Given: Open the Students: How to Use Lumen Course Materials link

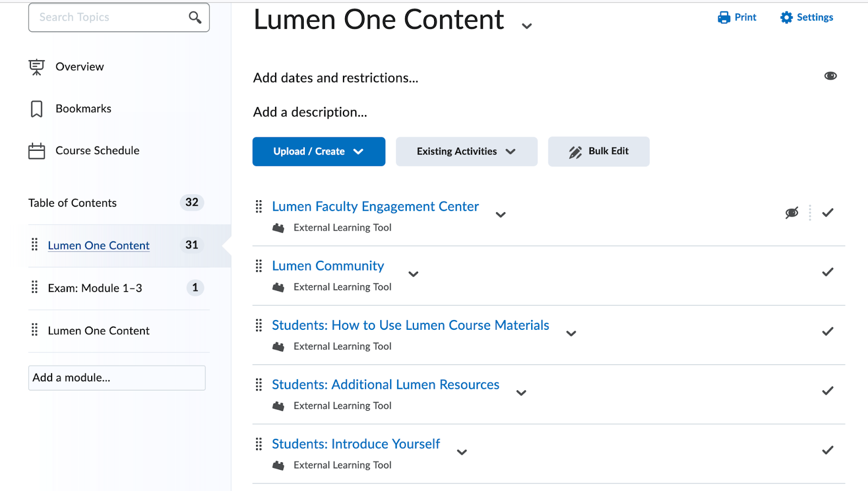Looking at the screenshot, I should [x=410, y=325].
